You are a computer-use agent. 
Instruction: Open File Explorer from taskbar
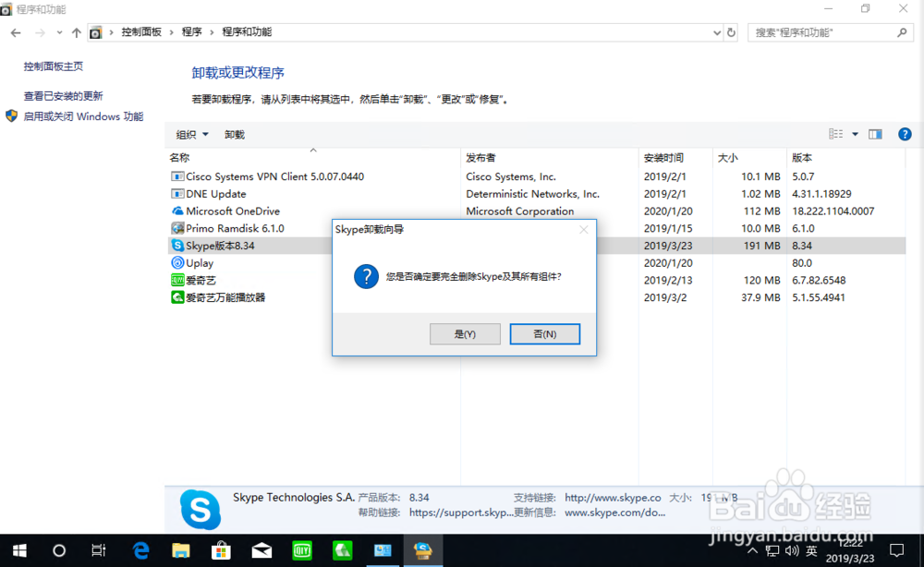[181, 550]
